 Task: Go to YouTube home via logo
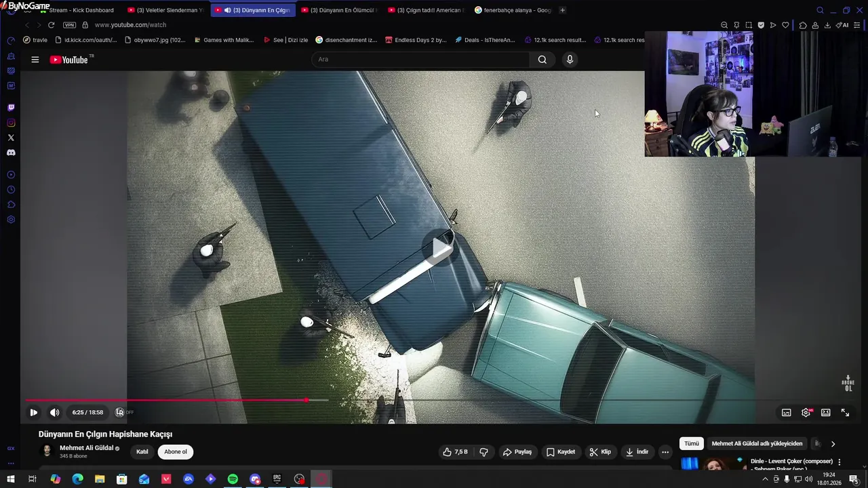[x=69, y=60]
